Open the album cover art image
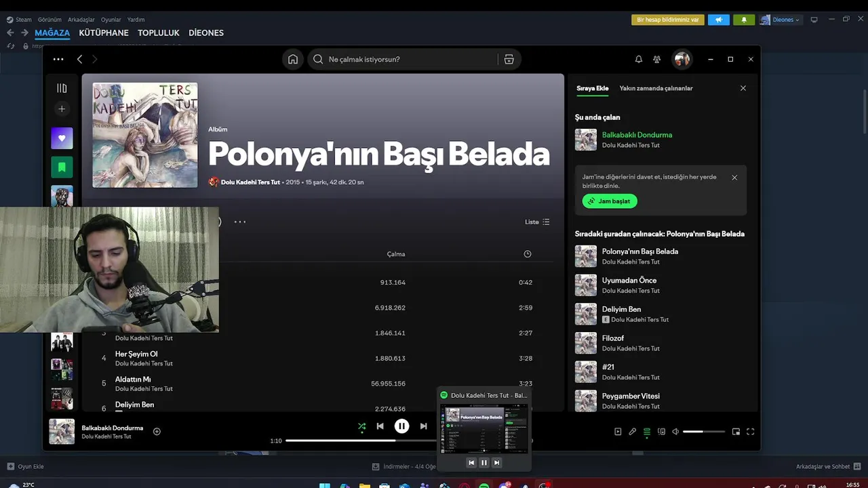 click(145, 136)
